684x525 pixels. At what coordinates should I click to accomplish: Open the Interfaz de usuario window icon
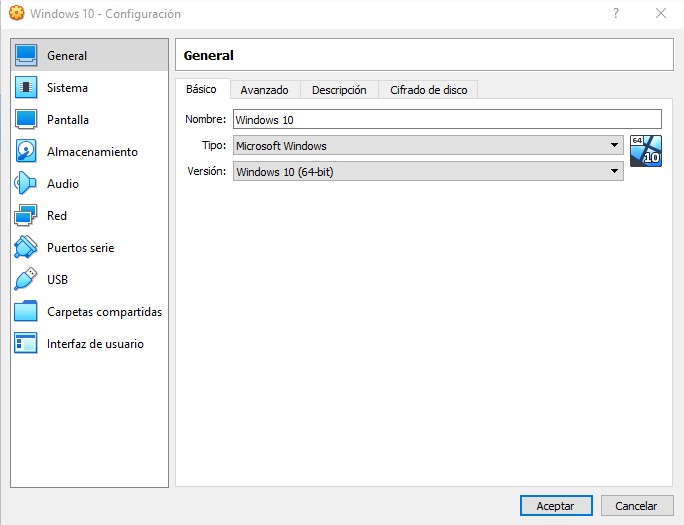tap(26, 343)
